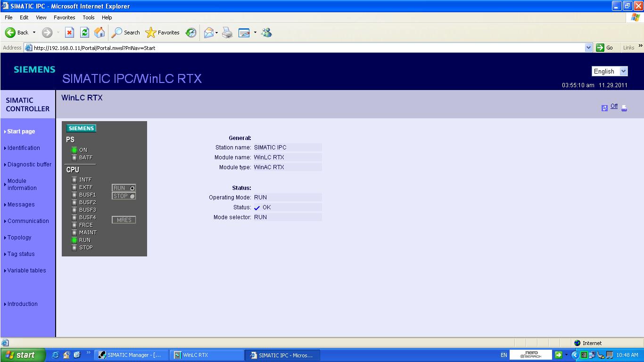Click the green RUN status LED
644x362 pixels.
74,240
